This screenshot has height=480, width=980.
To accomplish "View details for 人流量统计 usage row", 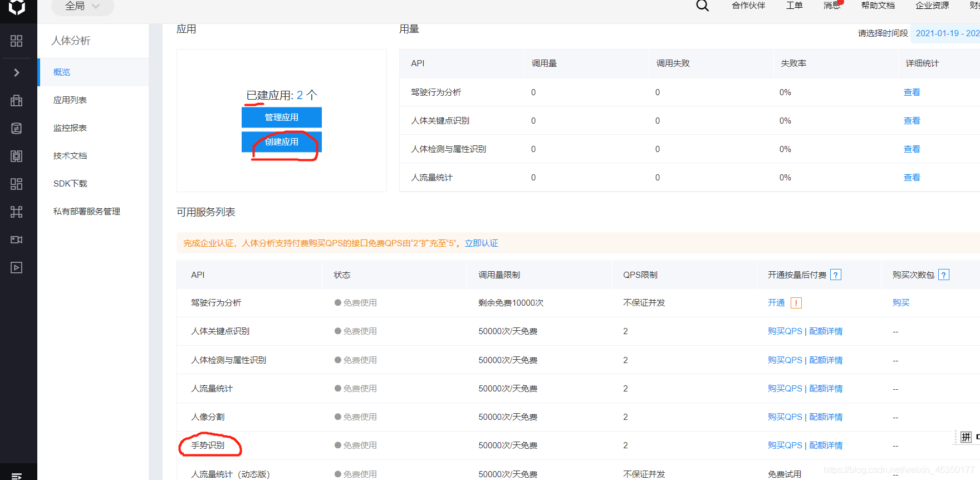I will coord(912,178).
